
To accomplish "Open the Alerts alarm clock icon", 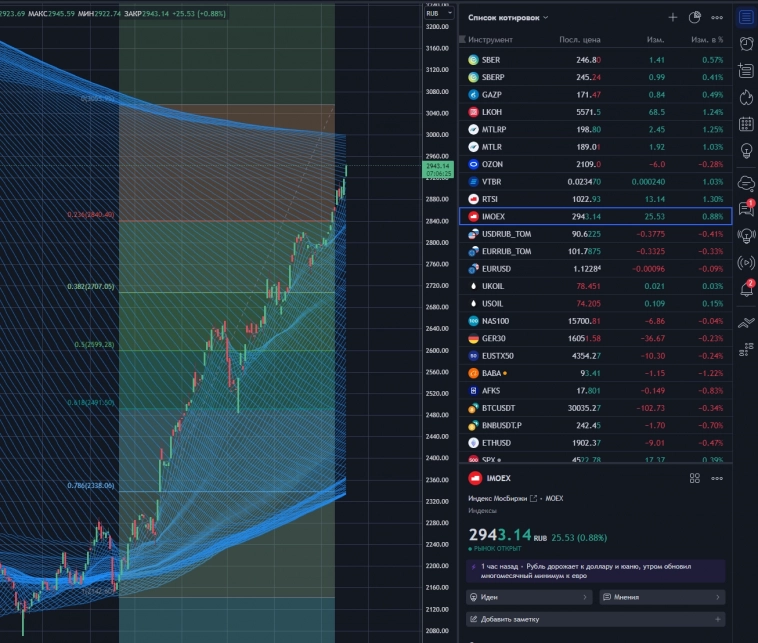I will [745, 43].
